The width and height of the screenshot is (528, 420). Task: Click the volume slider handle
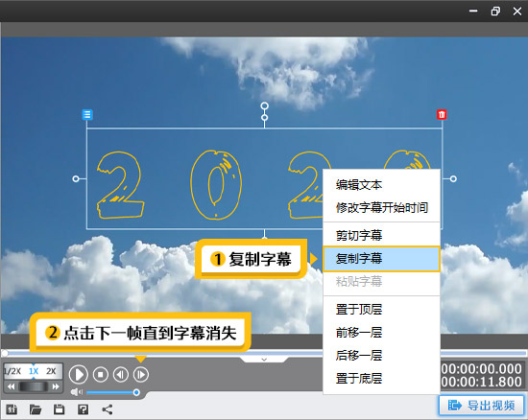136,392
